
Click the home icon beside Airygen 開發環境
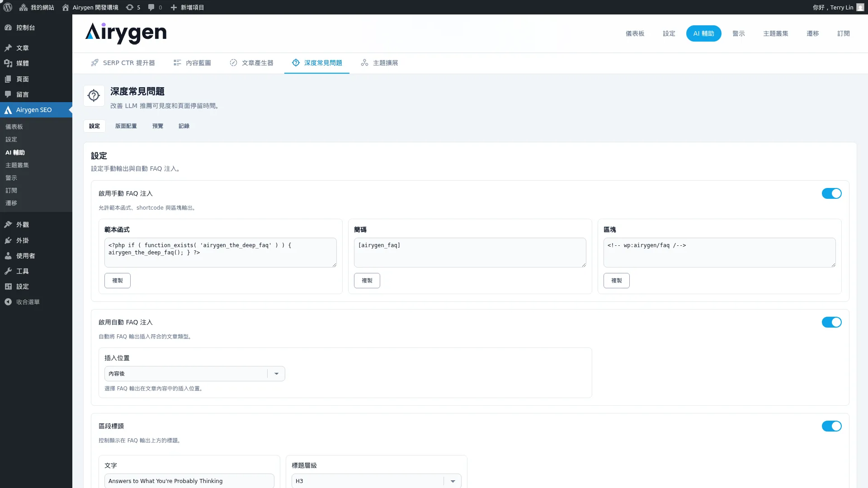(x=66, y=7)
